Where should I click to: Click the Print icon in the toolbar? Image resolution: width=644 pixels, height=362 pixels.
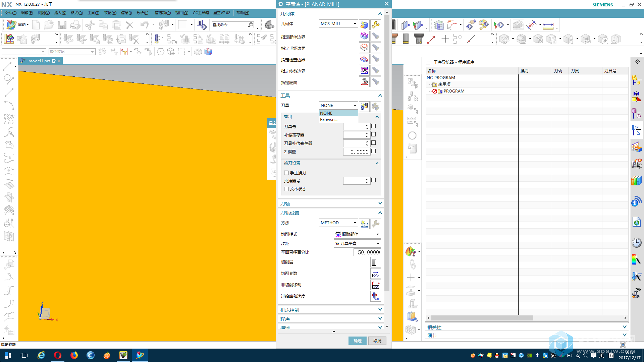point(75,25)
